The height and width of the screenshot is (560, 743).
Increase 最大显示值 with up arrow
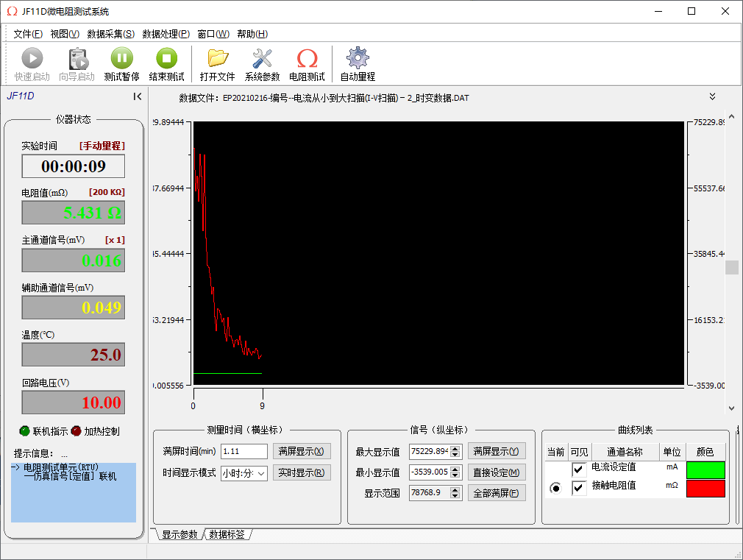[x=455, y=448]
